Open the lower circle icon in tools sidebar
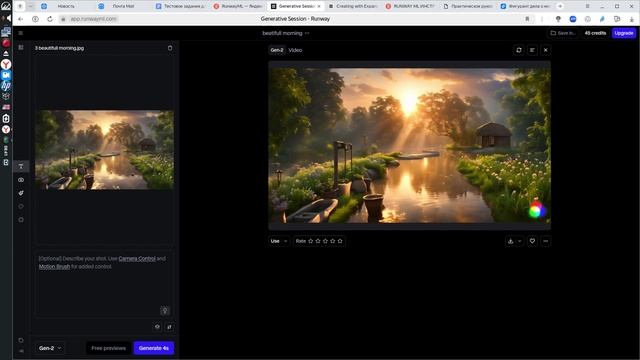 (x=21, y=220)
